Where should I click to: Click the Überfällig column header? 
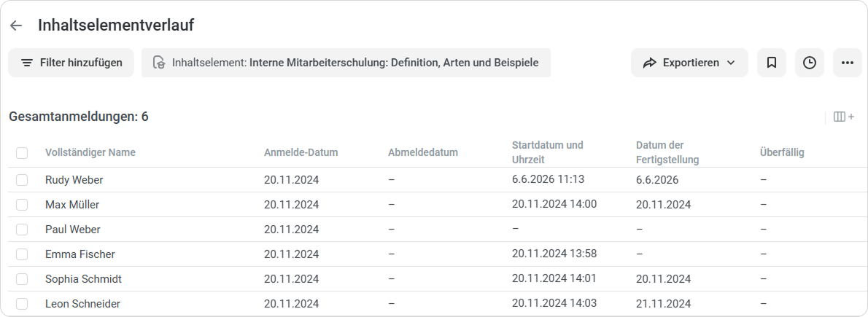point(782,152)
